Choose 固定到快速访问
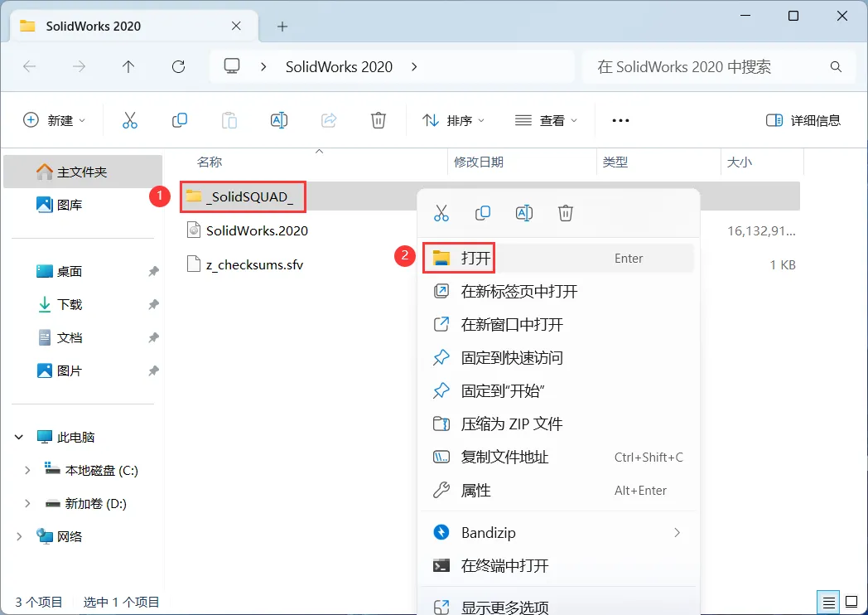 pos(558,358)
